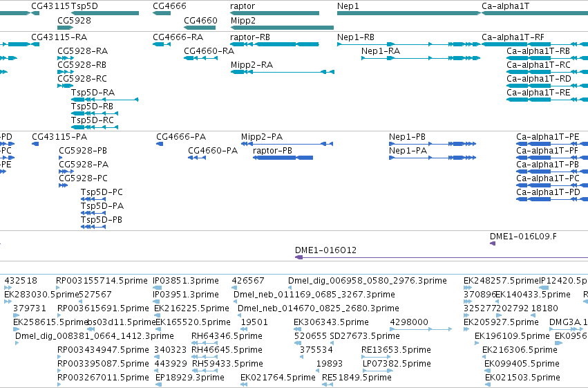Viewport: 588px width, 388px height.
Task: Select the RE51849.5prime feature
Action: coord(328,385)
